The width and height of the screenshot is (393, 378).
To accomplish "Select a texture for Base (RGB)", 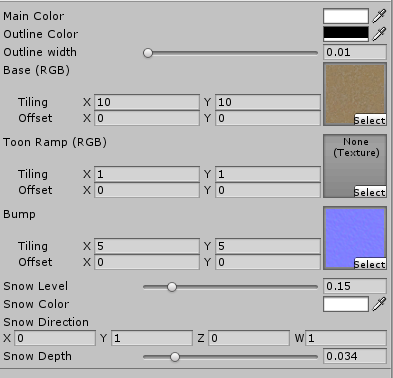I will pos(370,120).
